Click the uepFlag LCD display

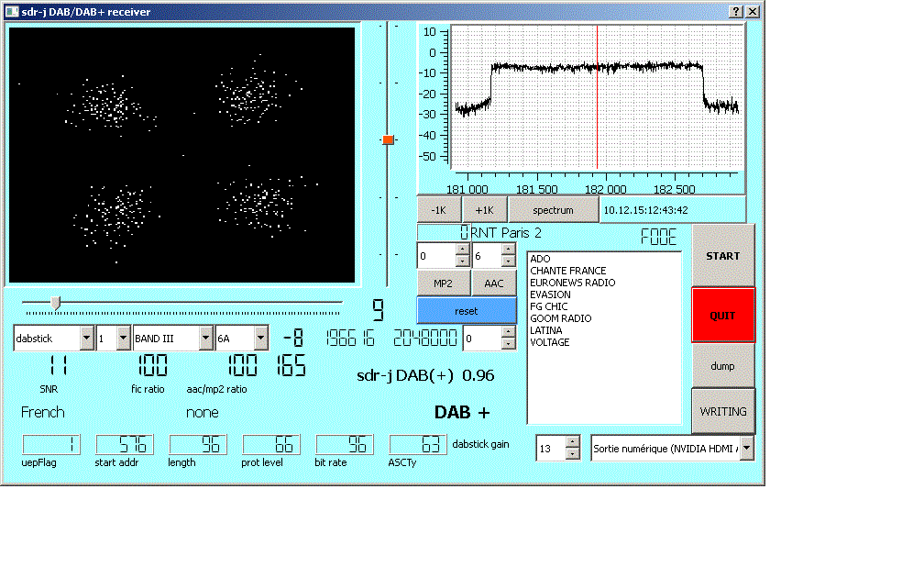(x=51, y=444)
